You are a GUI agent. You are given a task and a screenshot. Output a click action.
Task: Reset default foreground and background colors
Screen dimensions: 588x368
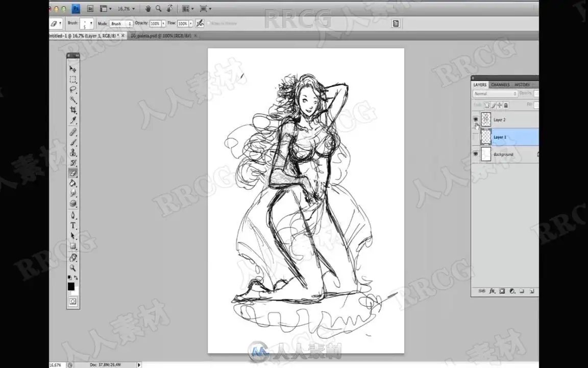69,278
